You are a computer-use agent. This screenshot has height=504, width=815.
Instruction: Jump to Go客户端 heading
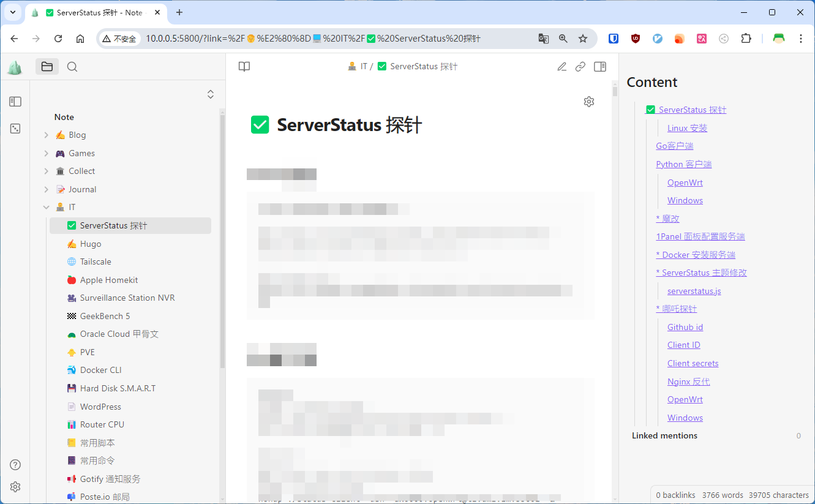(x=675, y=146)
